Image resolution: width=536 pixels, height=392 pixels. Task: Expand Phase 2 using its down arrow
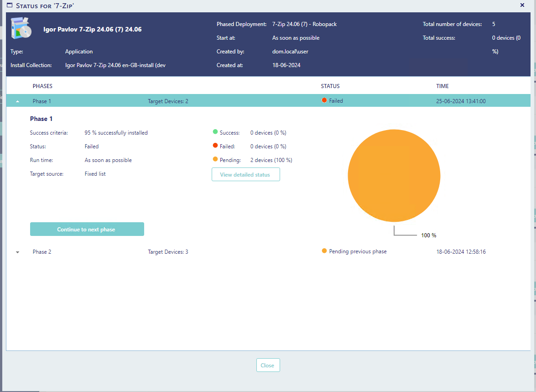point(17,252)
